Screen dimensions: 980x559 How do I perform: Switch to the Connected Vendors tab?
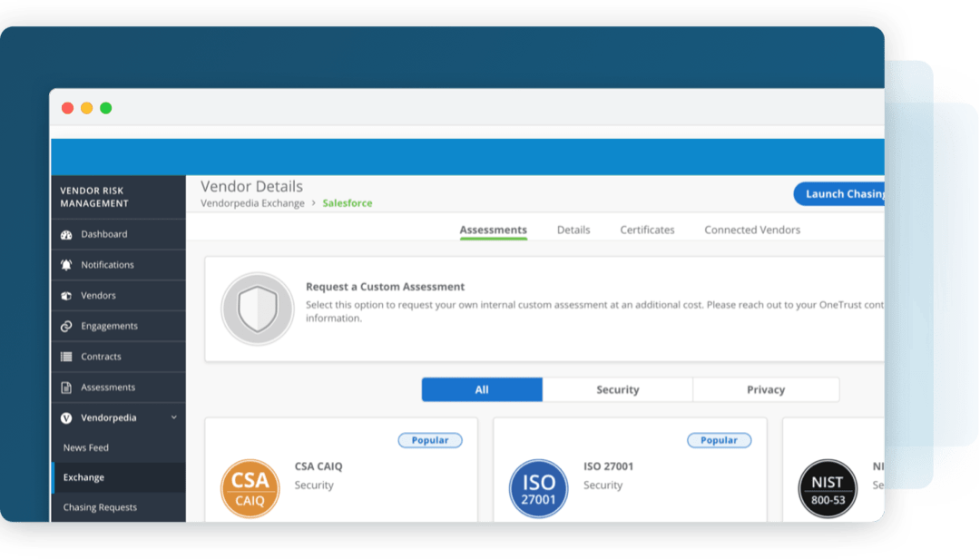point(752,230)
